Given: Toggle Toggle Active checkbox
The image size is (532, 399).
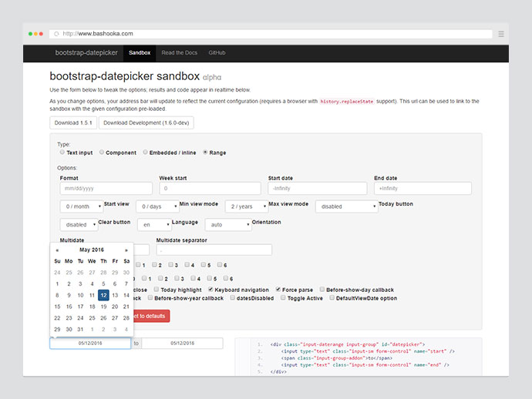Looking at the screenshot, I should [x=283, y=297].
